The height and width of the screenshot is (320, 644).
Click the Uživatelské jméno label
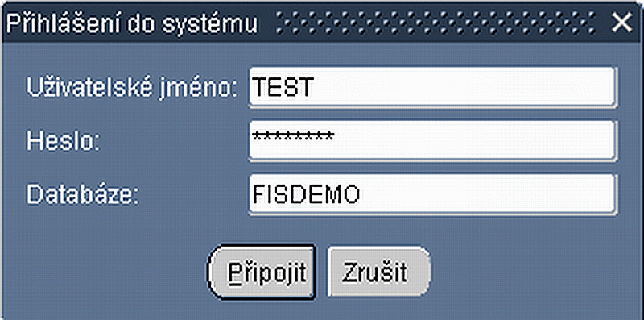[x=132, y=88]
